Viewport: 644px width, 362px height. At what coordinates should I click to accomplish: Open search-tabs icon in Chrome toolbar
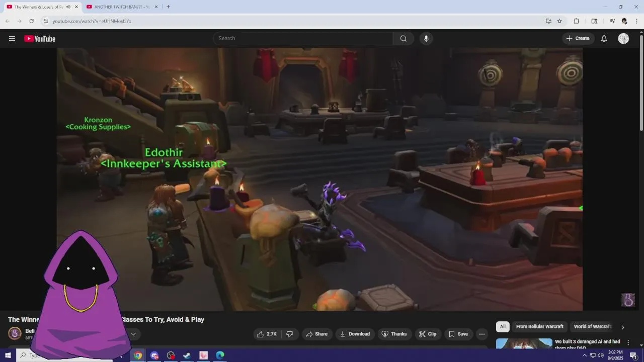(x=594, y=21)
